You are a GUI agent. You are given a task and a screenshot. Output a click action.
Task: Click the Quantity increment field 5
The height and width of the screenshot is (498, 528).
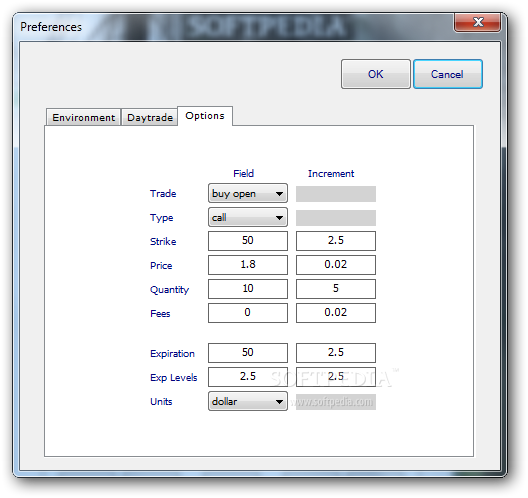[336, 289]
